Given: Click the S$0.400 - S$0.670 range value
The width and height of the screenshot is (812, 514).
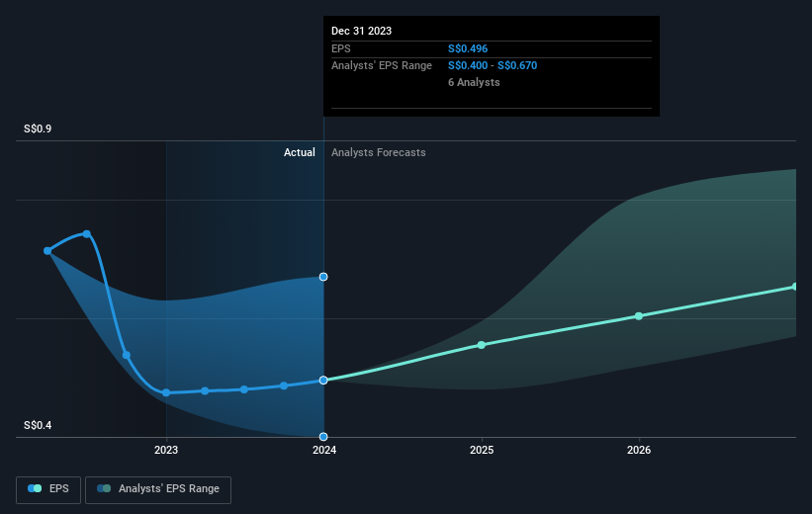Looking at the screenshot, I should point(493,66).
